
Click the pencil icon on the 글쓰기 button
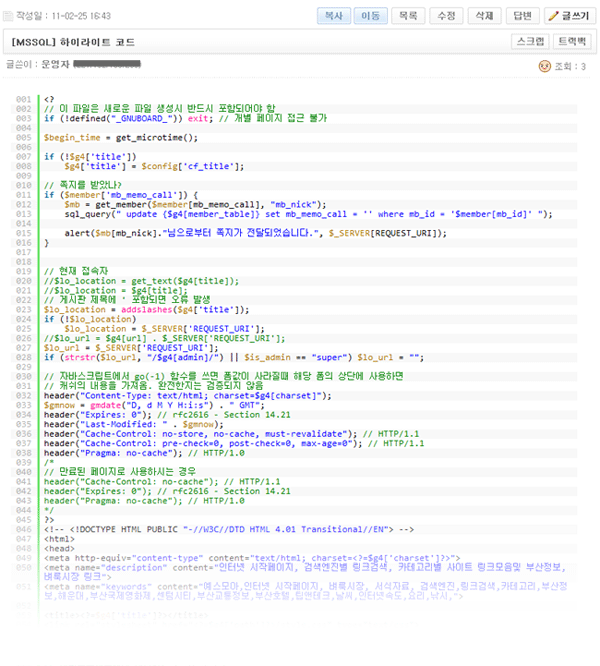553,16
